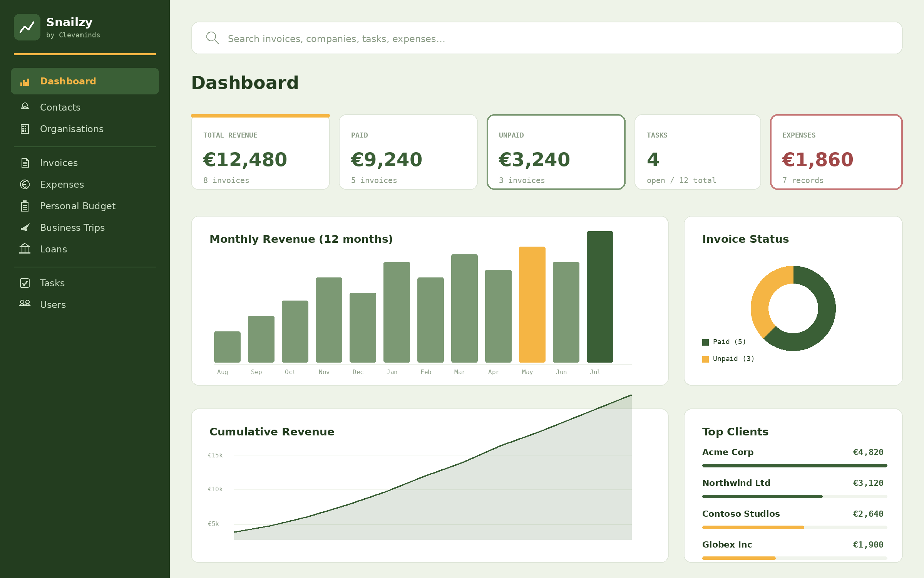Click the Snailzy logo icon

tap(27, 27)
